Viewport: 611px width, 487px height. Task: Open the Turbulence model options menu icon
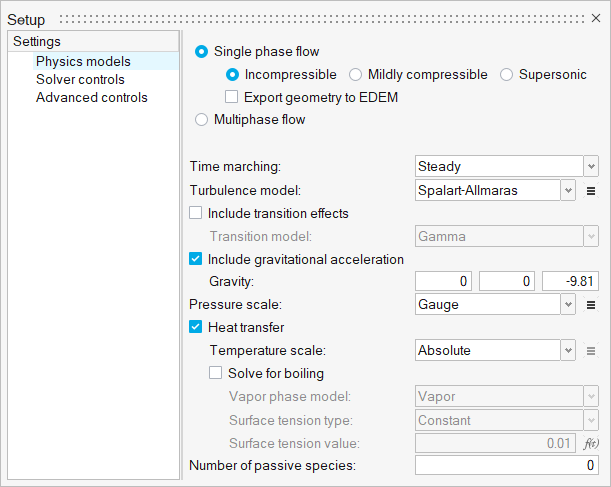(x=591, y=190)
